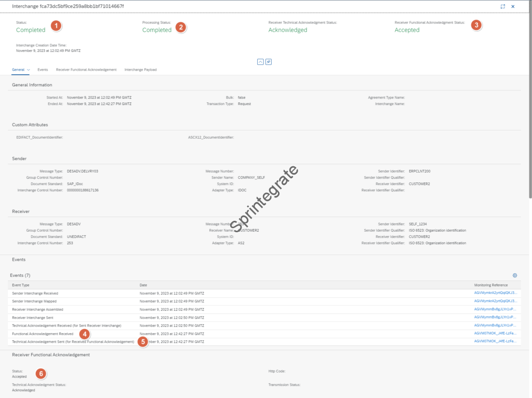Screen dimensions: 532x398
Task: Expand the General tab dropdown chevron
Action: 29,70
